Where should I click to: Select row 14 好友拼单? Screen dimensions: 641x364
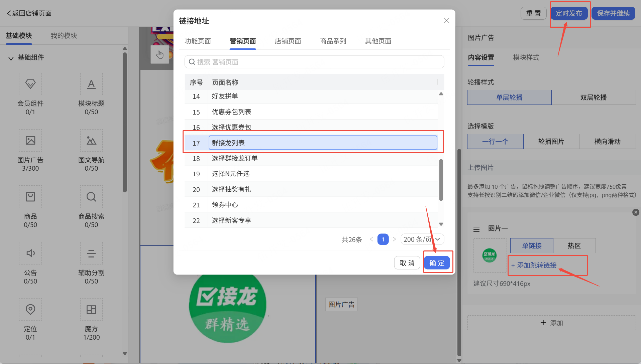tap(311, 97)
